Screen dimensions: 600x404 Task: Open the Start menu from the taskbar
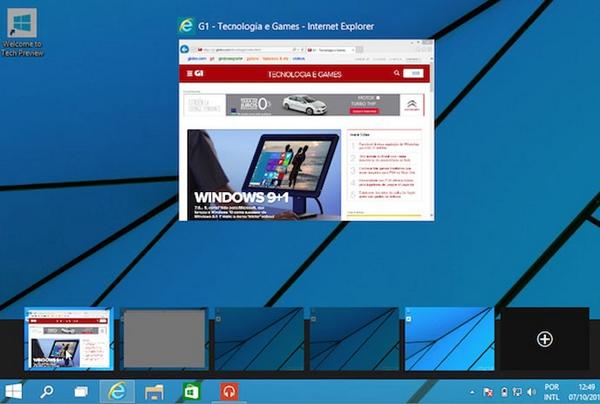coord(14,391)
